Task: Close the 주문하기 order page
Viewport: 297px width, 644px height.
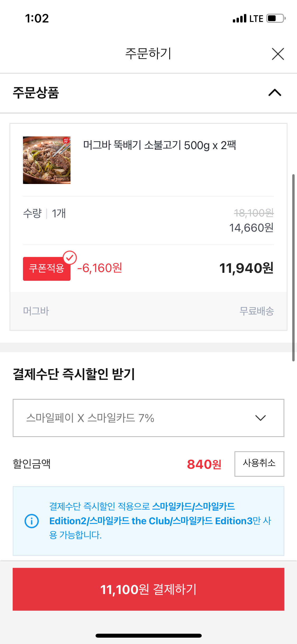Action: [278, 54]
